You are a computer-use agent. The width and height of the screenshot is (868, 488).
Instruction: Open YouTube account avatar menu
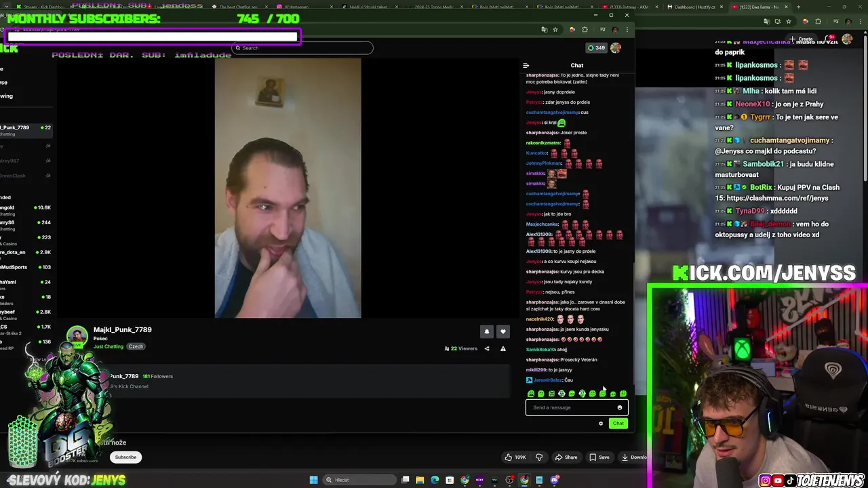[847, 39]
